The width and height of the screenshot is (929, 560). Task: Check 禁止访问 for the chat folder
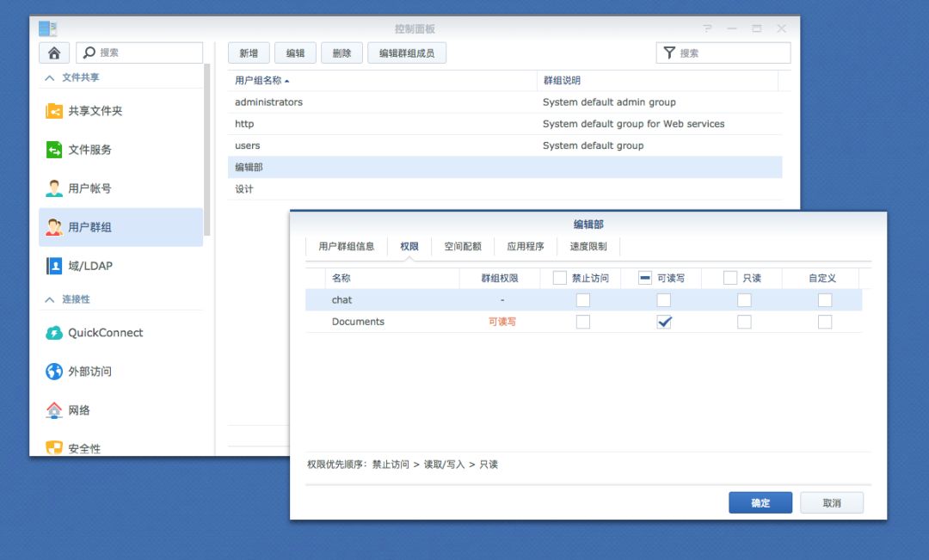coord(583,300)
